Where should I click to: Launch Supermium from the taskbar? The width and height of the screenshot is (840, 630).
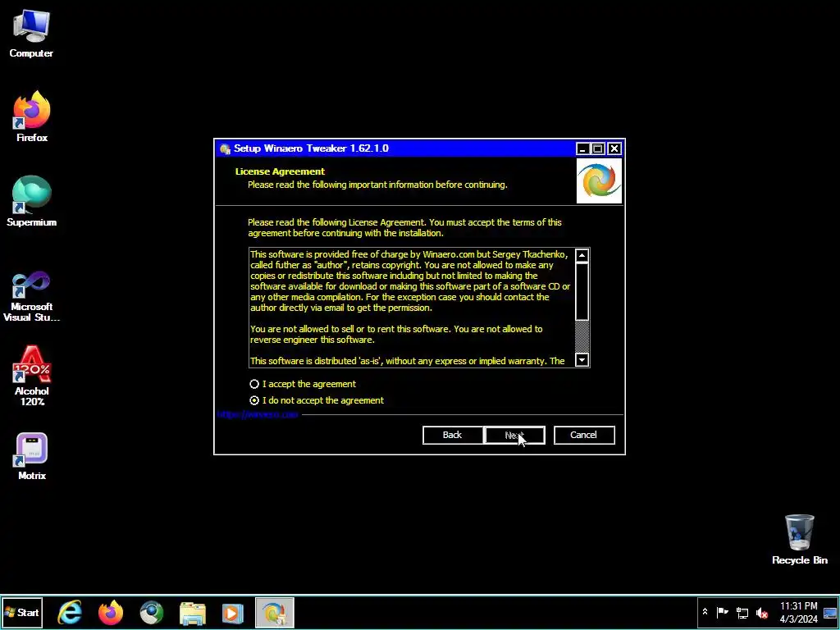coord(152,612)
